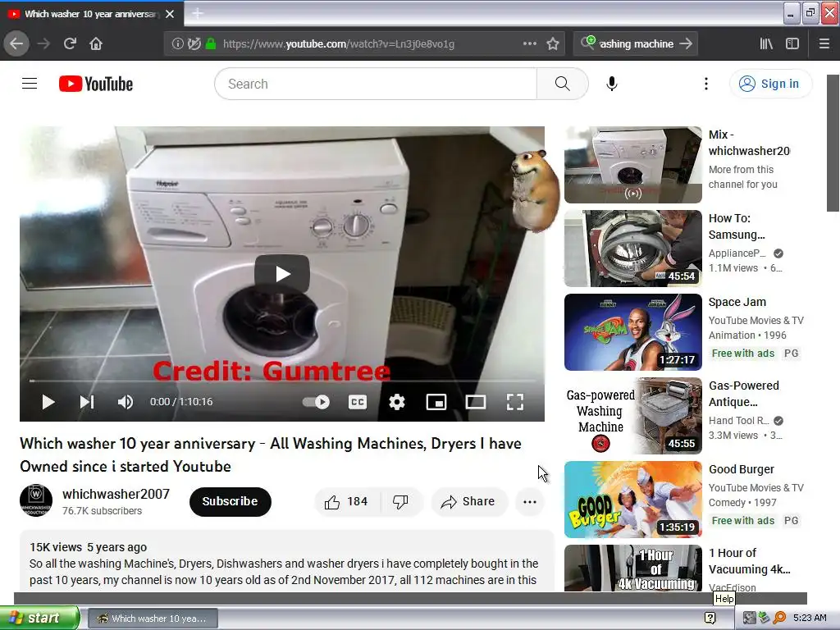840x630 pixels.
Task: Open whichwasher2007 channel name link
Action: 116,494
